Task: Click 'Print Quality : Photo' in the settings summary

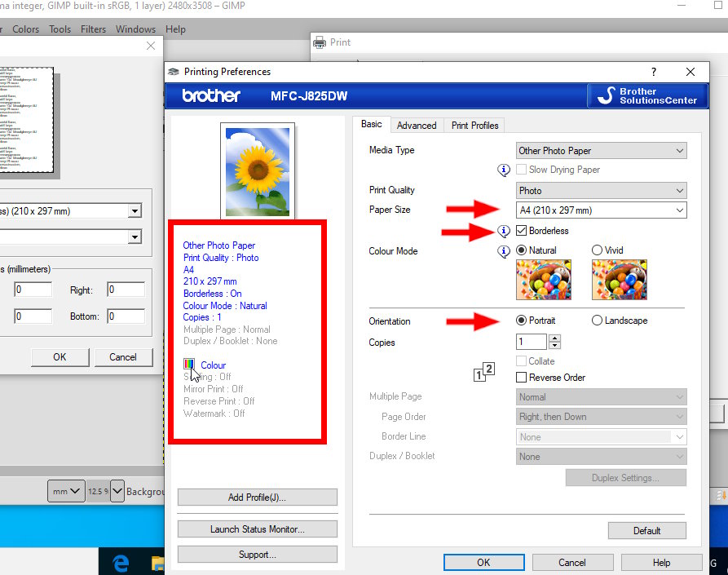Action: 221,258
